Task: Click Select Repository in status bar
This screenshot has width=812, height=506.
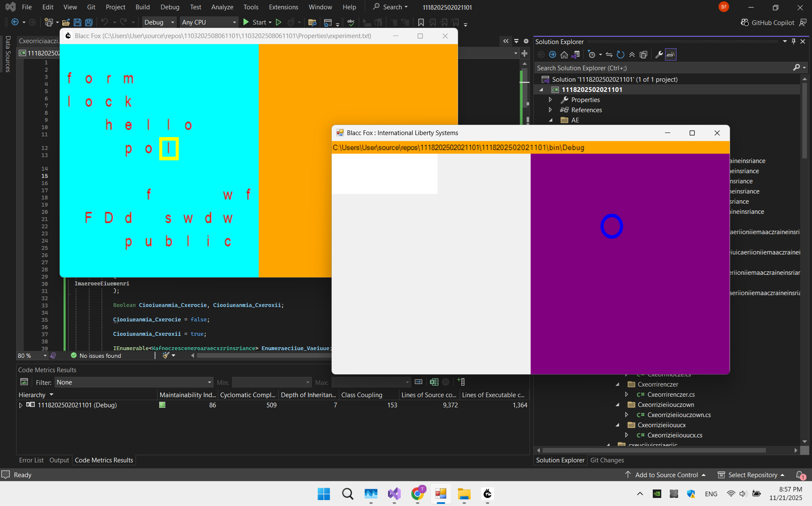Action: click(x=751, y=475)
